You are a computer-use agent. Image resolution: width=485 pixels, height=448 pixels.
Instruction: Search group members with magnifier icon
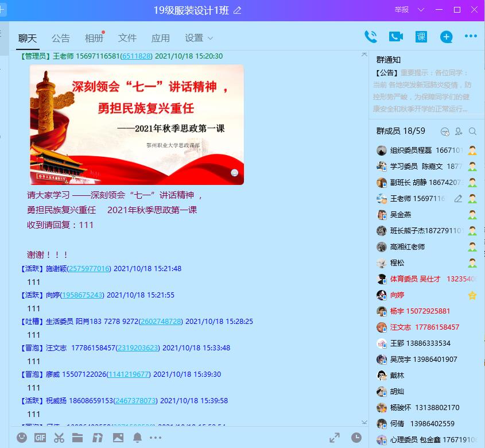(x=473, y=132)
